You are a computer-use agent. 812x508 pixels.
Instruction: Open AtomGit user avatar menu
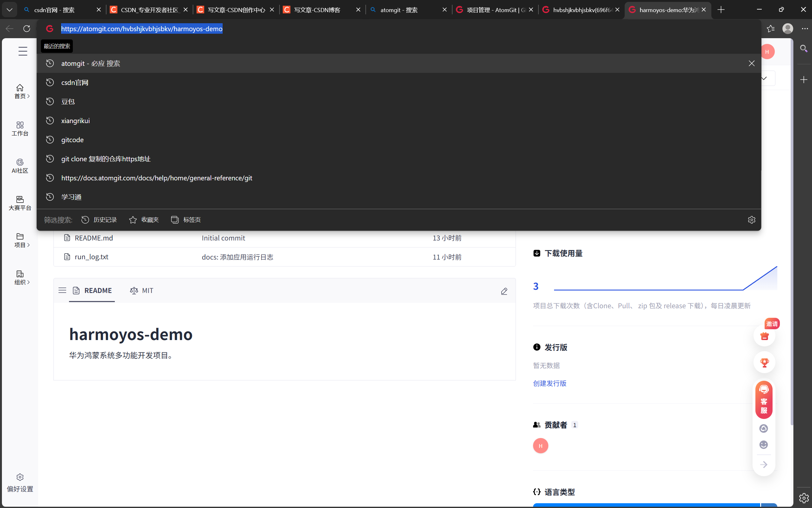pos(767,52)
